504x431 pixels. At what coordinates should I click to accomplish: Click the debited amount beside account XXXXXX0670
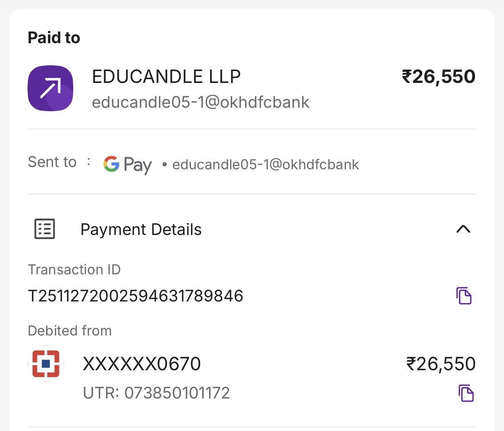click(x=441, y=364)
